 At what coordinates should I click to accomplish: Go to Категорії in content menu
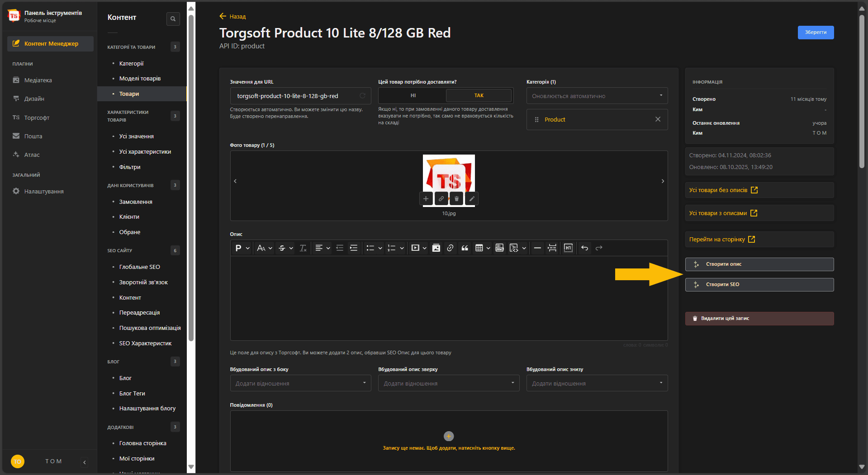click(131, 64)
